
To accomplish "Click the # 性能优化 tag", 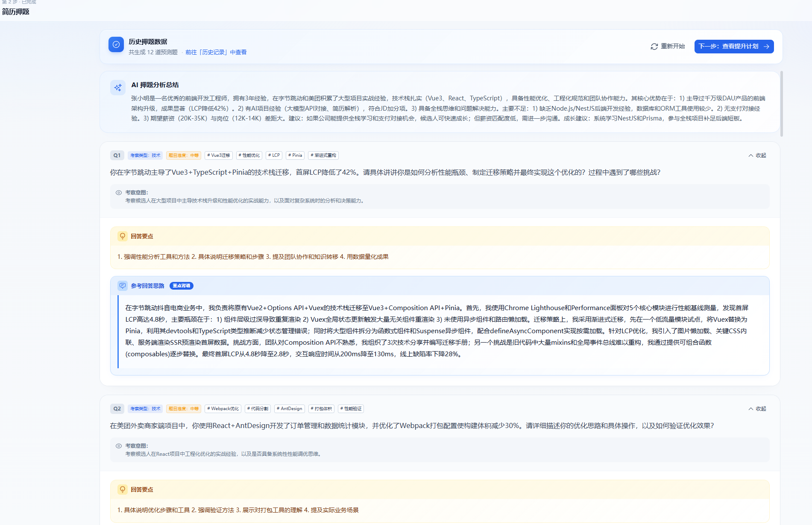I will tap(249, 155).
